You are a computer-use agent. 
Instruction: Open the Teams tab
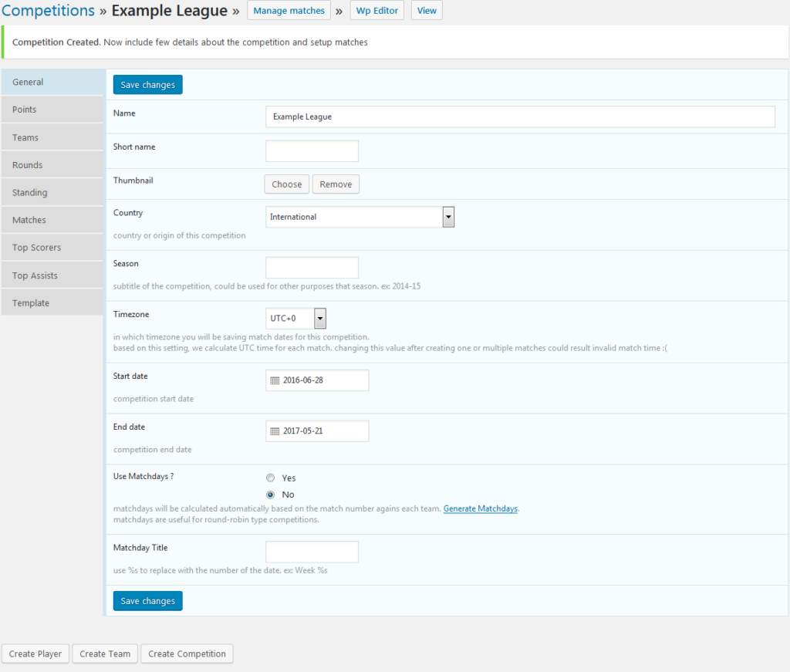pyautogui.click(x=52, y=137)
